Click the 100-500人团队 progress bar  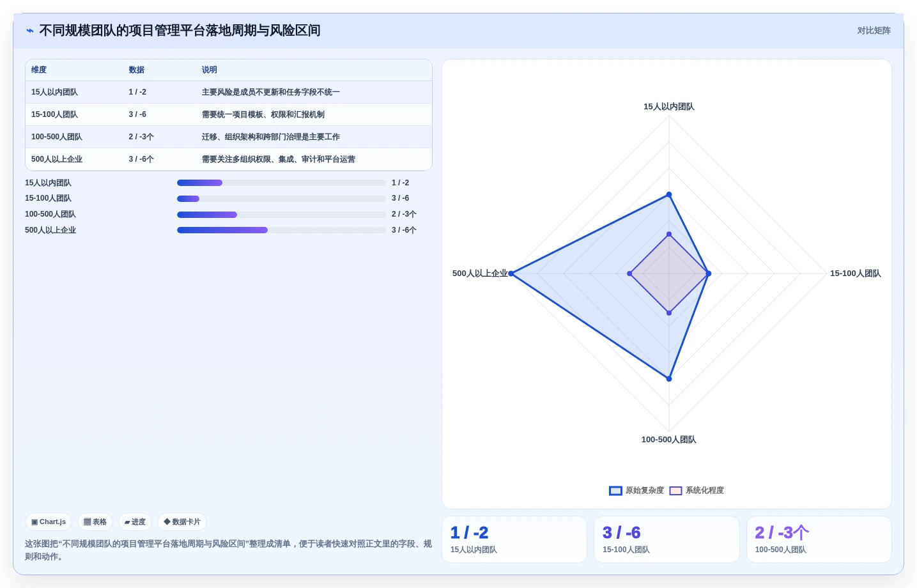pyautogui.click(x=282, y=215)
